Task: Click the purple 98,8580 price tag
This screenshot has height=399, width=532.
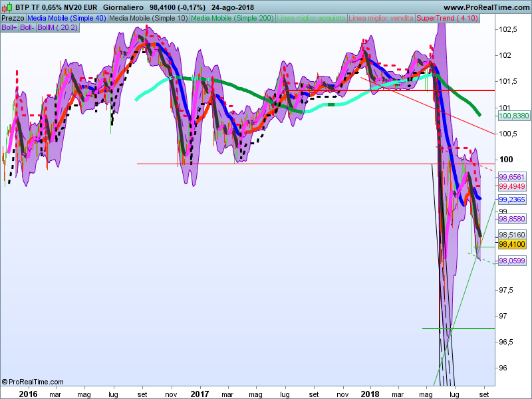Action: coord(512,219)
